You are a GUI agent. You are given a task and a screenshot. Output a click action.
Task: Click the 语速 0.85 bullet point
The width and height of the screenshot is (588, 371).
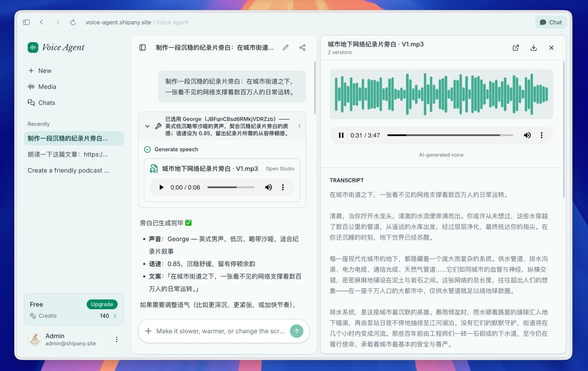202,264
